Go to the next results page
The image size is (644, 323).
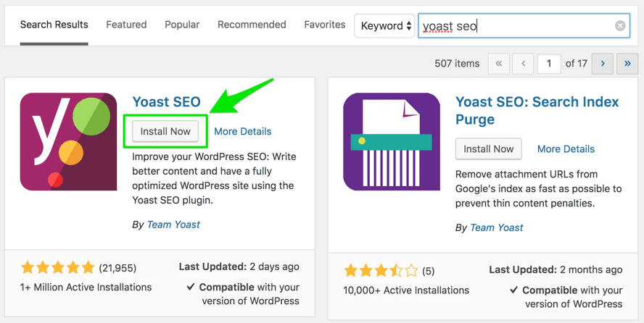603,64
